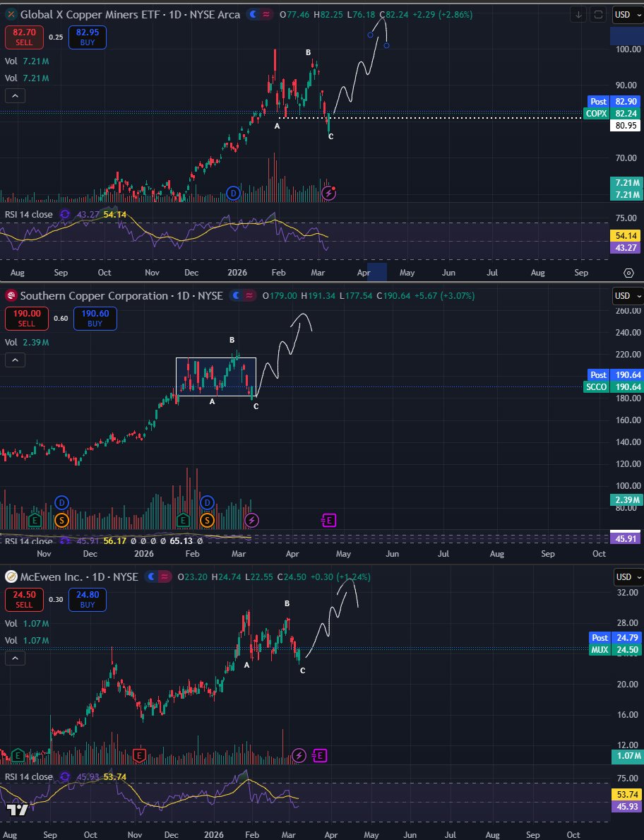644x840 pixels.
Task: Collapse the indicator legend on MUX chart
Action: point(15,658)
